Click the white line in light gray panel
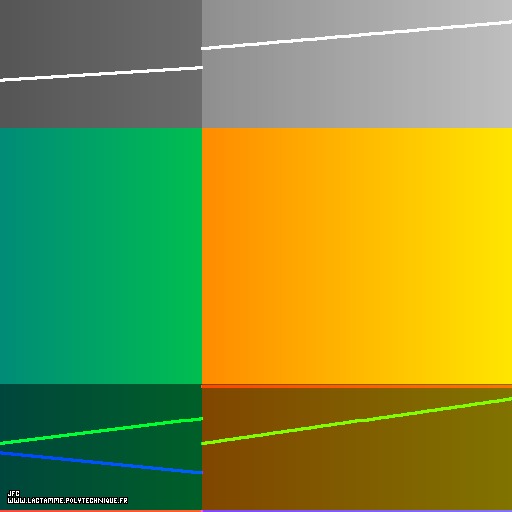The image size is (512, 512). coord(356,35)
